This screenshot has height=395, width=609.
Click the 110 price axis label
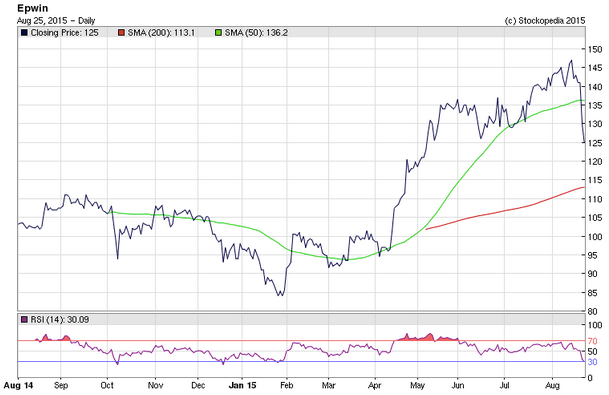pyautogui.click(x=595, y=199)
